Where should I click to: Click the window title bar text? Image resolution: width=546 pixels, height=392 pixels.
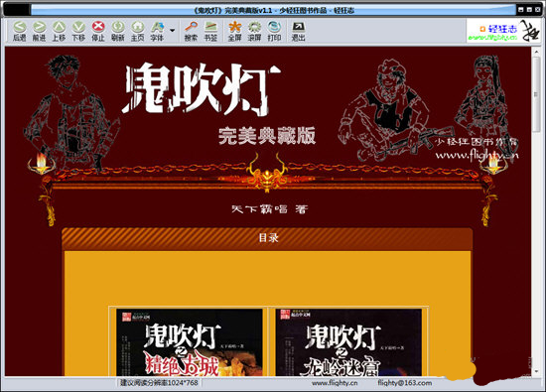click(x=274, y=11)
